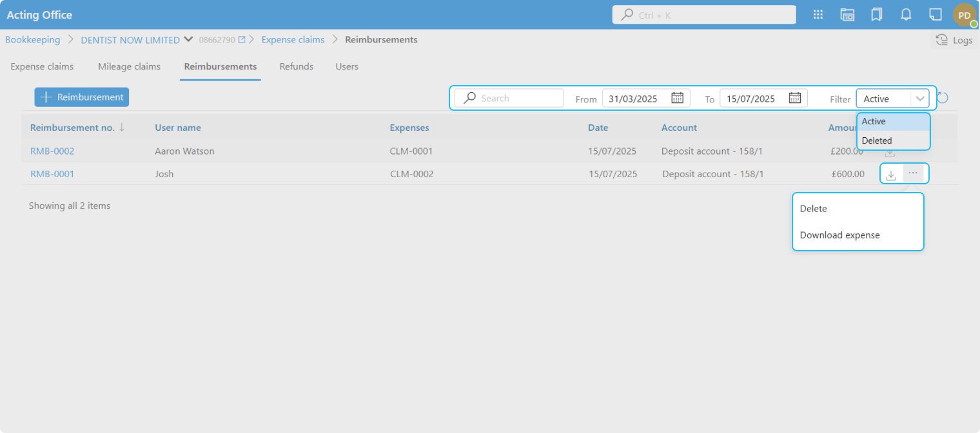Open the From date calendar picker
980x433 pixels.
pos(677,98)
